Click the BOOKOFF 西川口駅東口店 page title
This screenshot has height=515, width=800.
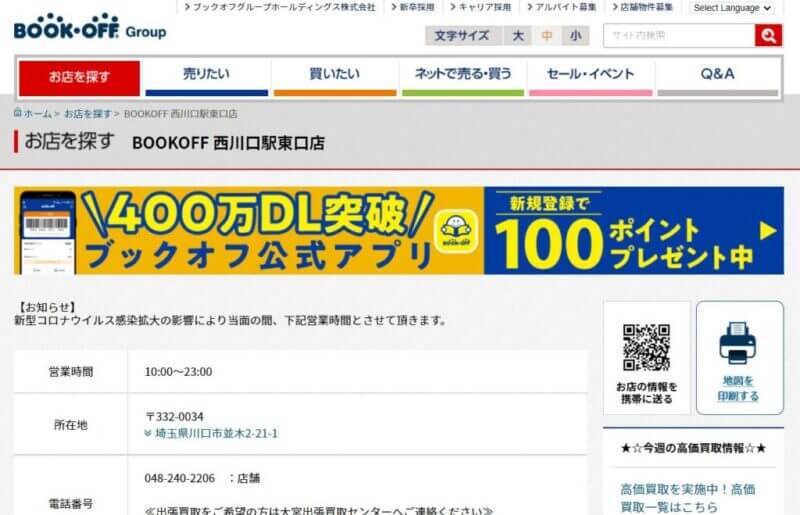coord(229,143)
